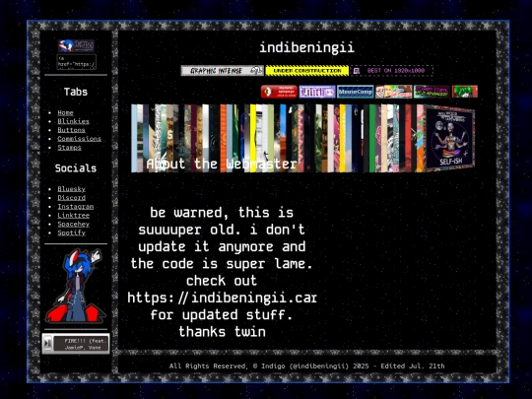Click the red epilepsy warning button badge

tap(279, 92)
